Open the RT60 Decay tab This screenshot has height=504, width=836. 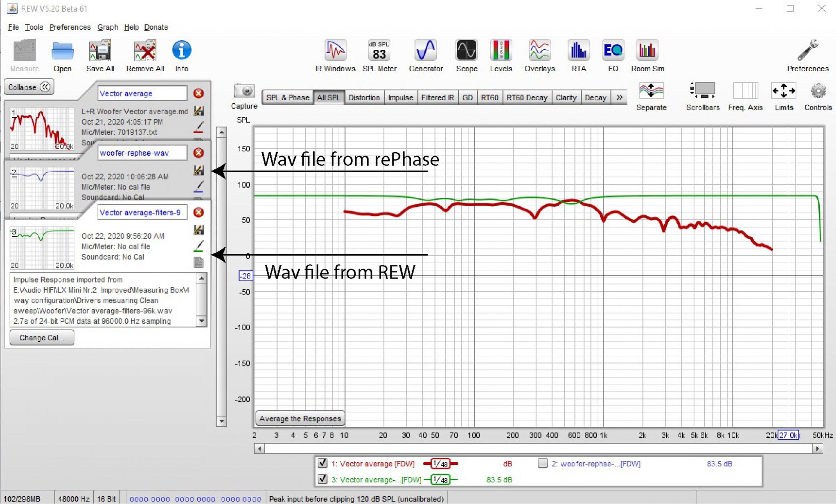point(527,97)
